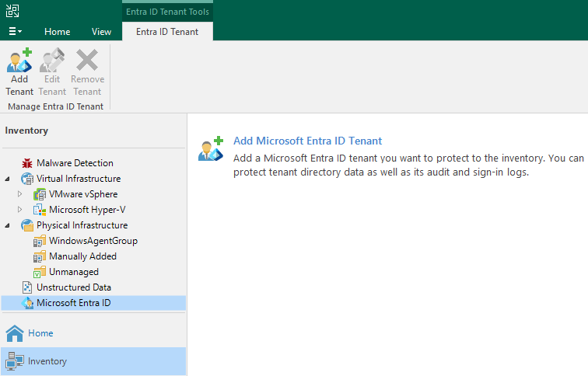Expand the VMware vSphere node
Viewport: 588px width, 376px height.
(19, 194)
